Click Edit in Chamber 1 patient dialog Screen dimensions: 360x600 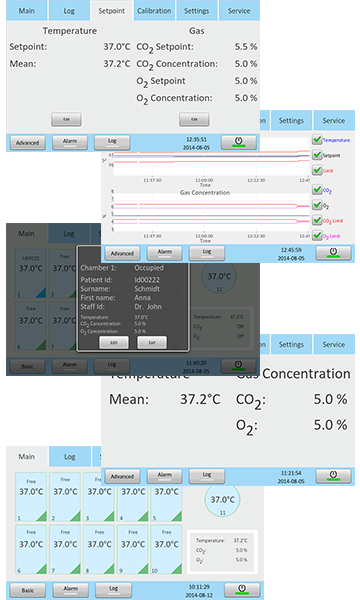pyautogui.click(x=114, y=342)
